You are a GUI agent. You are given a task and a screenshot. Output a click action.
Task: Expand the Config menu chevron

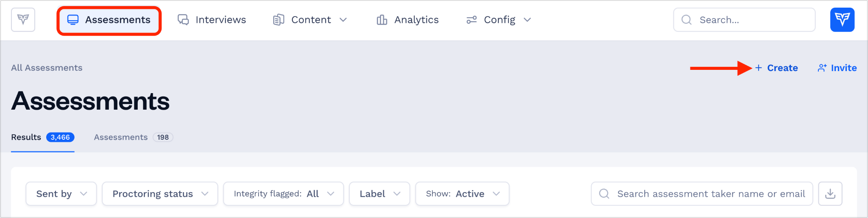tap(527, 20)
